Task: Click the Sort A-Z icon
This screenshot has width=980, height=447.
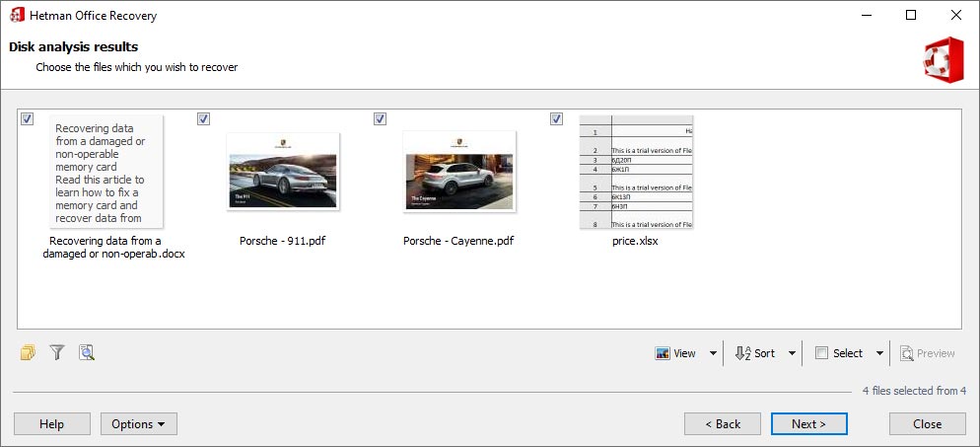Action: coord(742,353)
